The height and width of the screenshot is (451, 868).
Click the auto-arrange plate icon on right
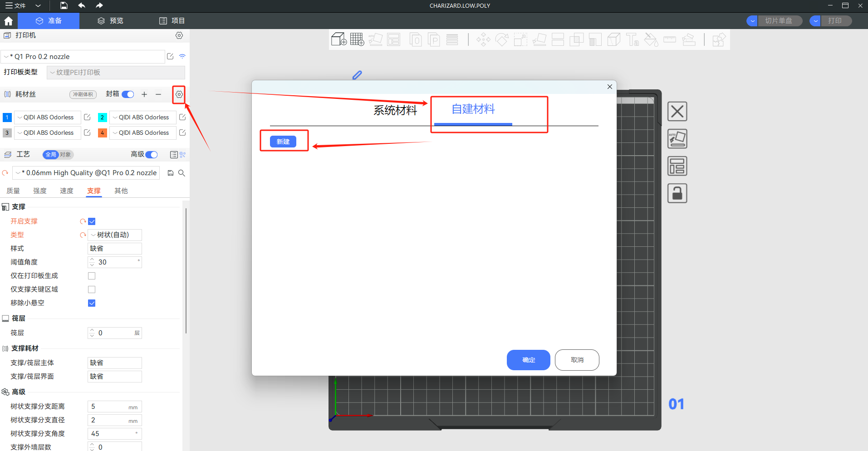click(x=677, y=139)
